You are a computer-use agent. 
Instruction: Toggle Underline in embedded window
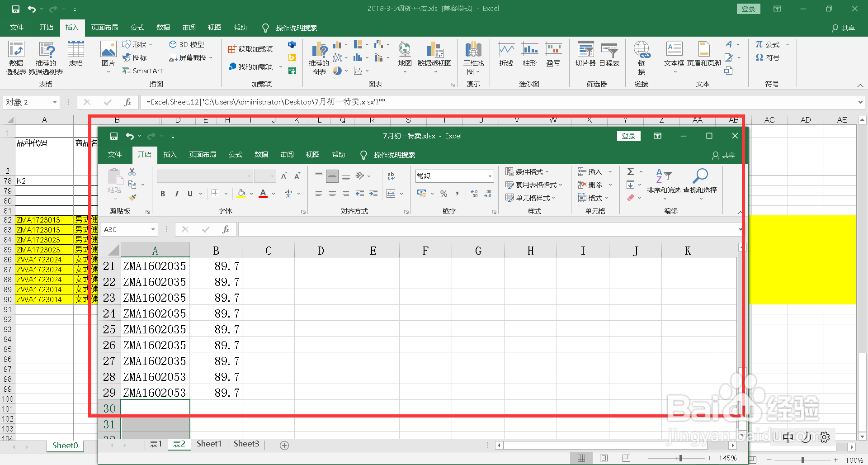click(x=190, y=194)
